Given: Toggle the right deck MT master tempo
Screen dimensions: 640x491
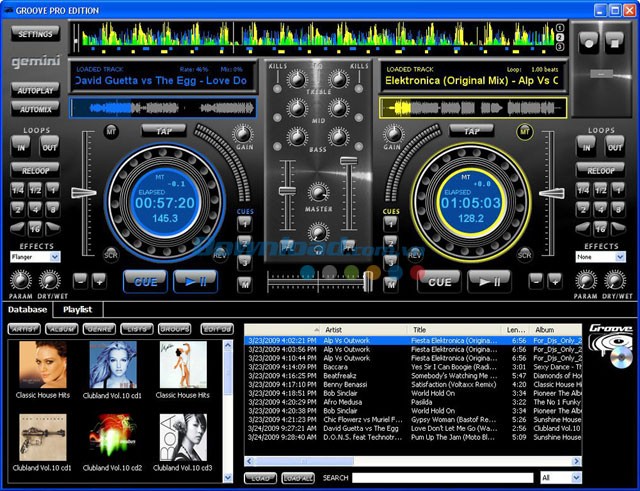Looking at the screenshot, I should (525, 131).
